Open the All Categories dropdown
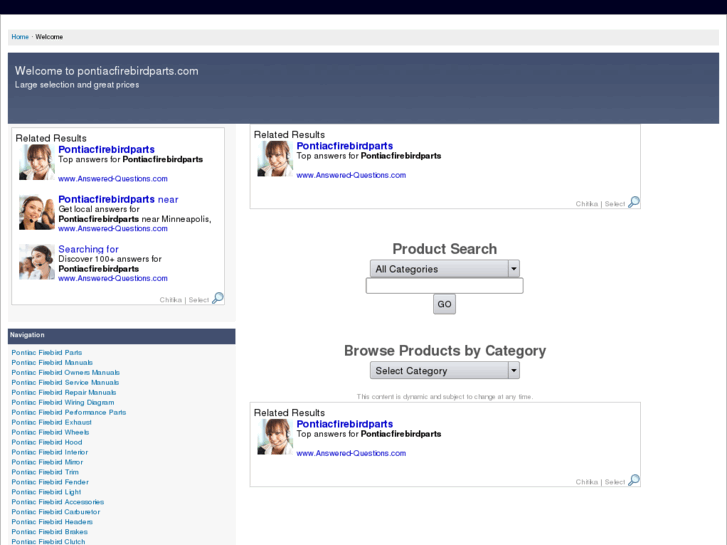727x545 pixels. pyautogui.click(x=445, y=269)
